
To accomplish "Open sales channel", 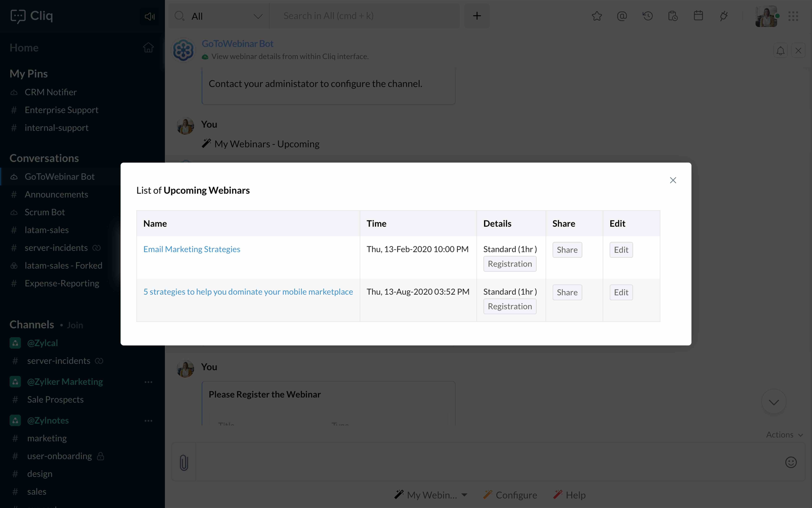I will click(x=37, y=491).
